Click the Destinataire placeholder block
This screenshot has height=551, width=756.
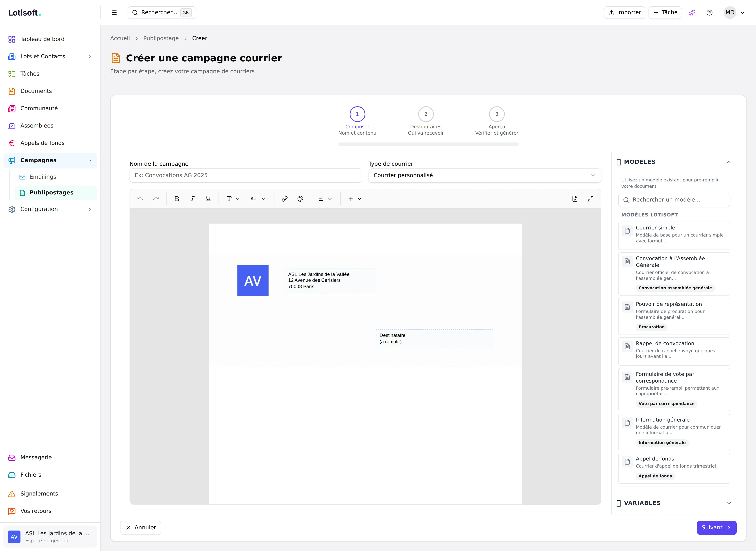click(435, 339)
